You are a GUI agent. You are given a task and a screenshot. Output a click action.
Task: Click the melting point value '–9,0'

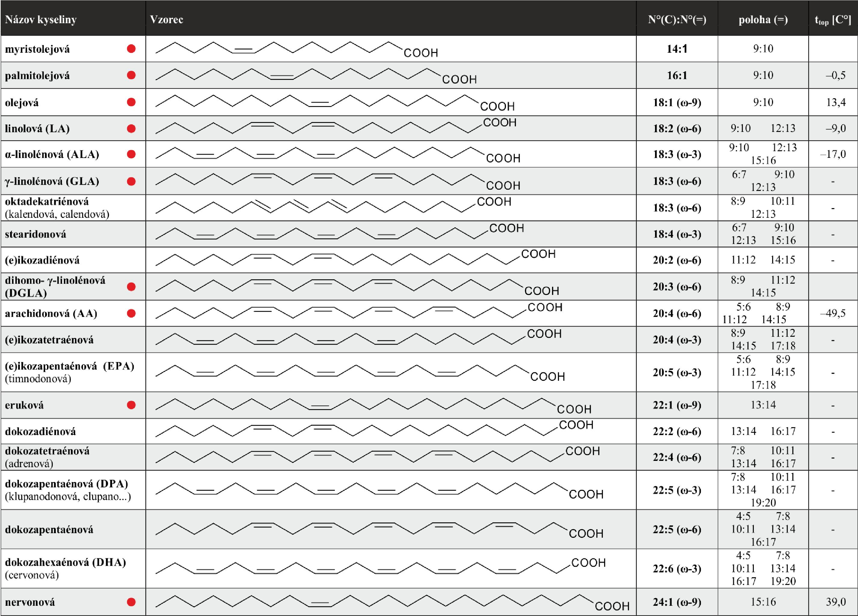835,129
